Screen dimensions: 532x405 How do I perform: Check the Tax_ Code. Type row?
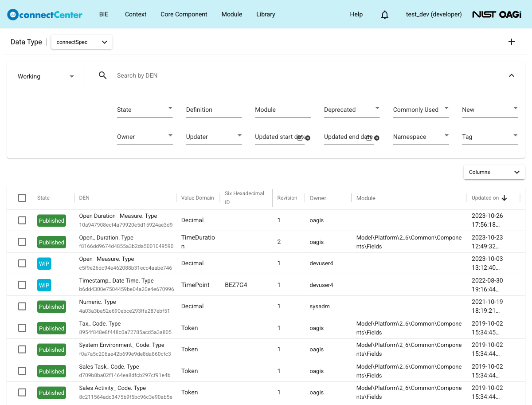[x=22, y=328]
